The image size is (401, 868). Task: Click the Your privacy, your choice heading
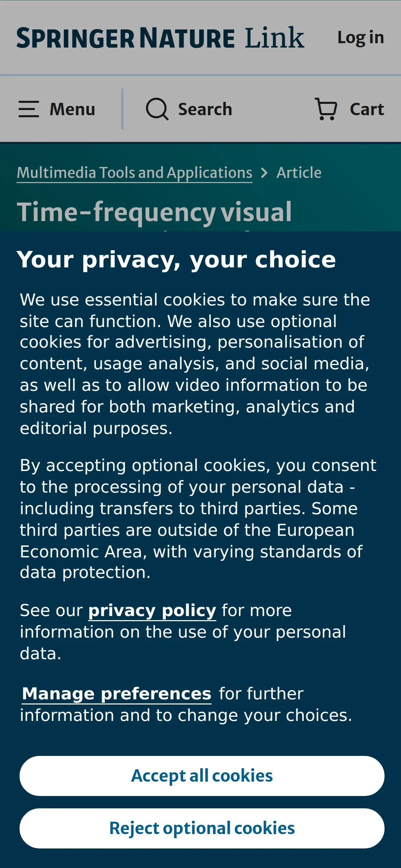(x=176, y=260)
